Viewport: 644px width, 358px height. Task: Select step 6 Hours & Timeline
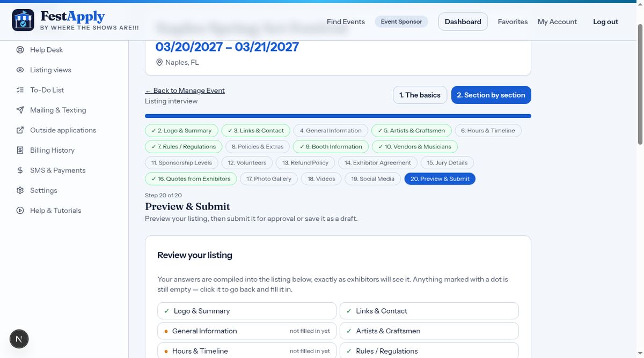tap(488, 131)
